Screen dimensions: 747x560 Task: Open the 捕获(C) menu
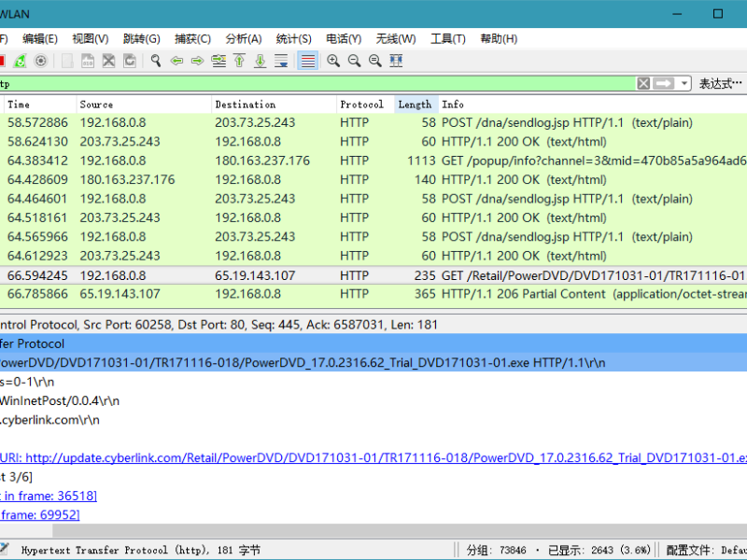[192, 38]
